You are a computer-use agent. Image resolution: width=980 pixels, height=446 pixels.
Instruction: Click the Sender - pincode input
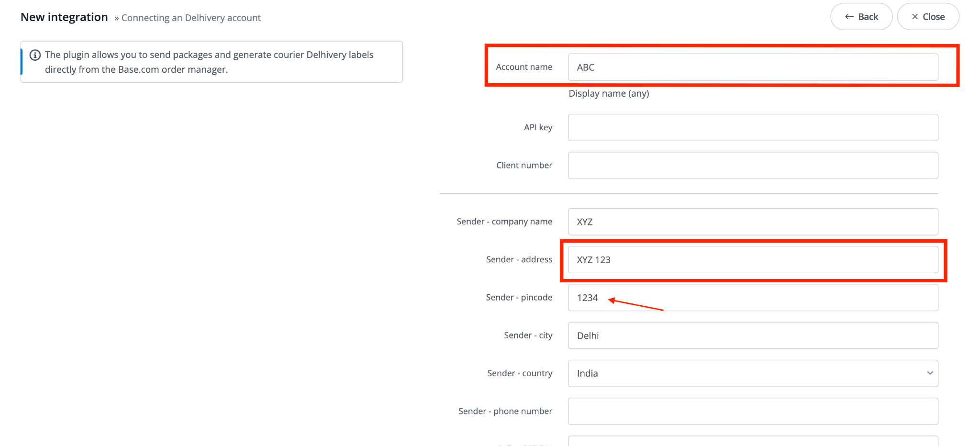[x=752, y=298]
